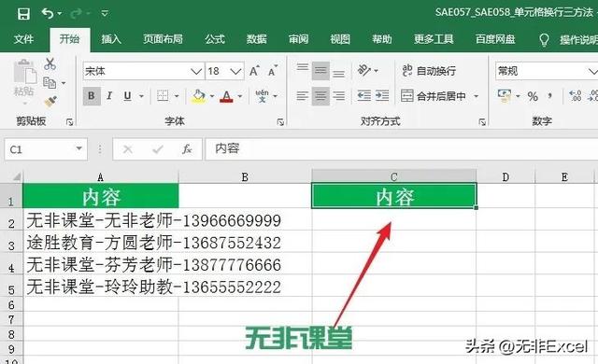Image resolution: width=598 pixels, height=364 pixels.
Task: Click the Name Box showing C1
Action: [46, 149]
